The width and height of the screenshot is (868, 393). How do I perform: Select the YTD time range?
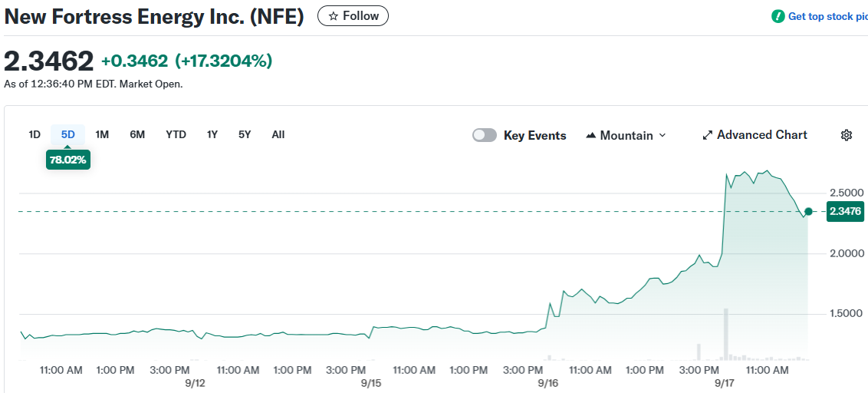176,134
